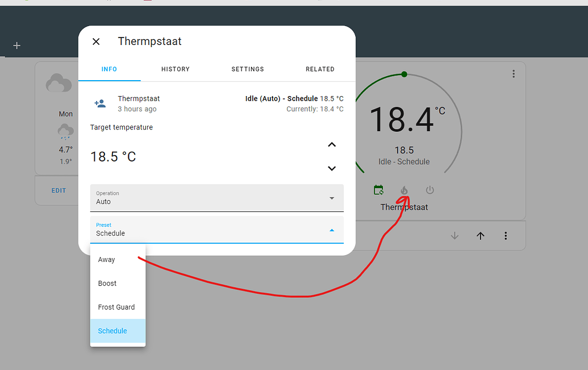Open the three-dot menu in the bottom card

coord(506,235)
